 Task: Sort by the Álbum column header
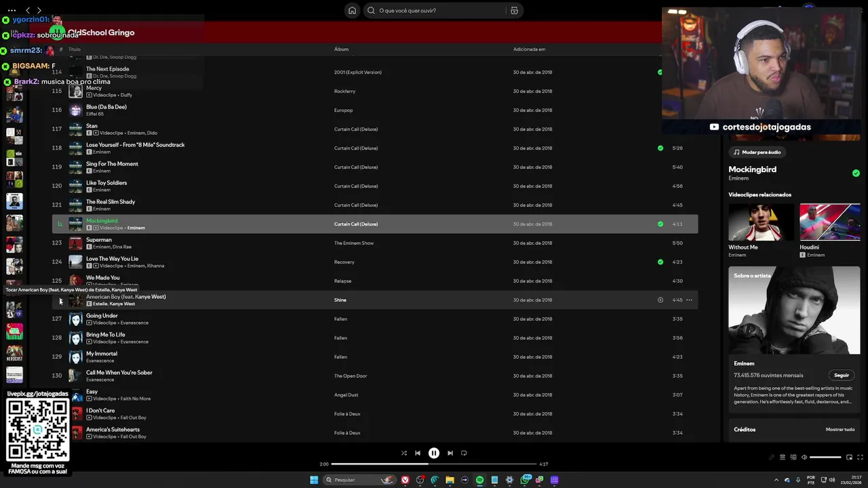point(341,49)
